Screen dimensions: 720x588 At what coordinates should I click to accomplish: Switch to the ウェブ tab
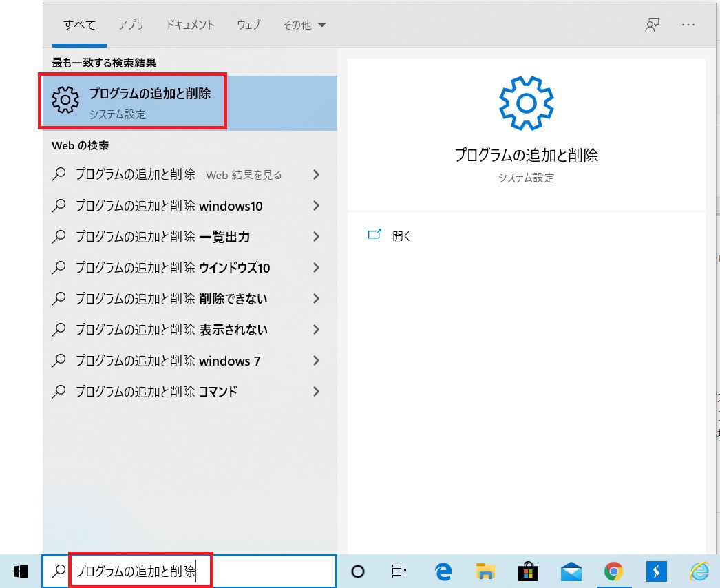click(249, 25)
